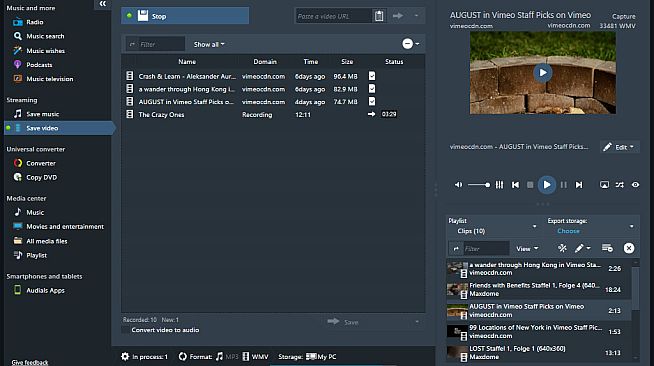Image resolution: width=654 pixels, height=366 pixels.
Task: Skip to previous track
Action: (516, 185)
